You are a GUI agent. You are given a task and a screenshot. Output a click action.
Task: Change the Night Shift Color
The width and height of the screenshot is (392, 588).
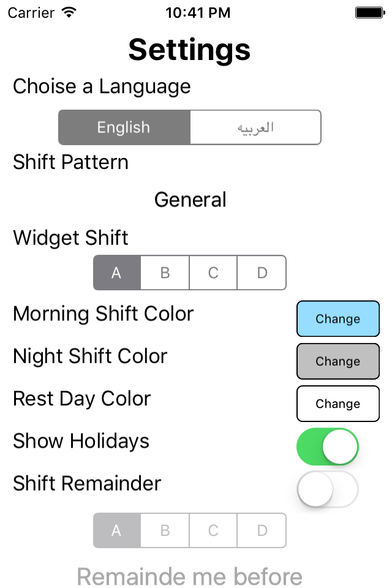tap(337, 361)
